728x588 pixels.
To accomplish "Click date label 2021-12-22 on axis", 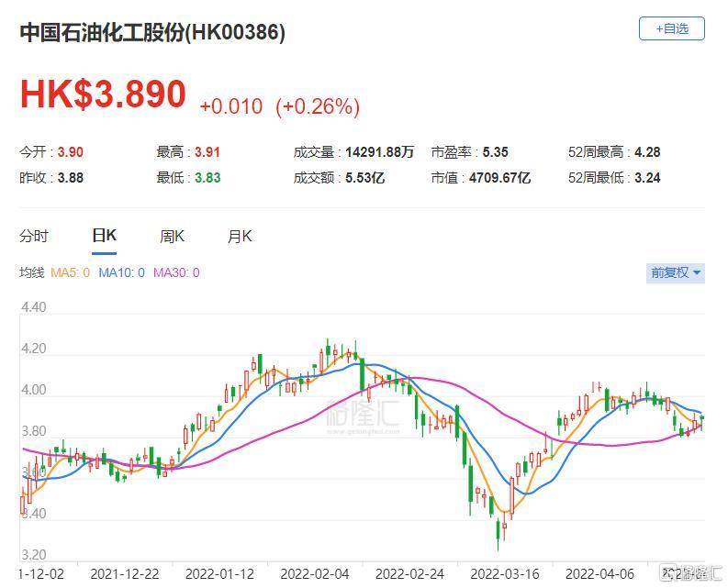I will coord(125,574).
